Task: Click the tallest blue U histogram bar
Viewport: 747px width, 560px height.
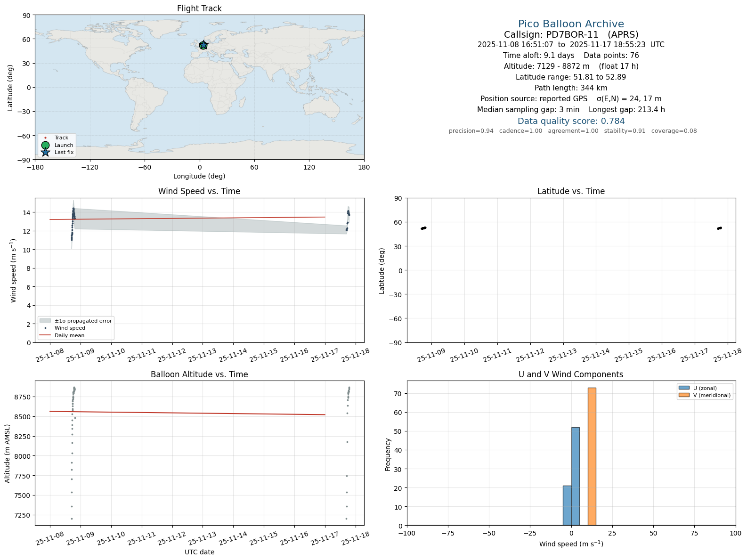Action: pos(575,476)
